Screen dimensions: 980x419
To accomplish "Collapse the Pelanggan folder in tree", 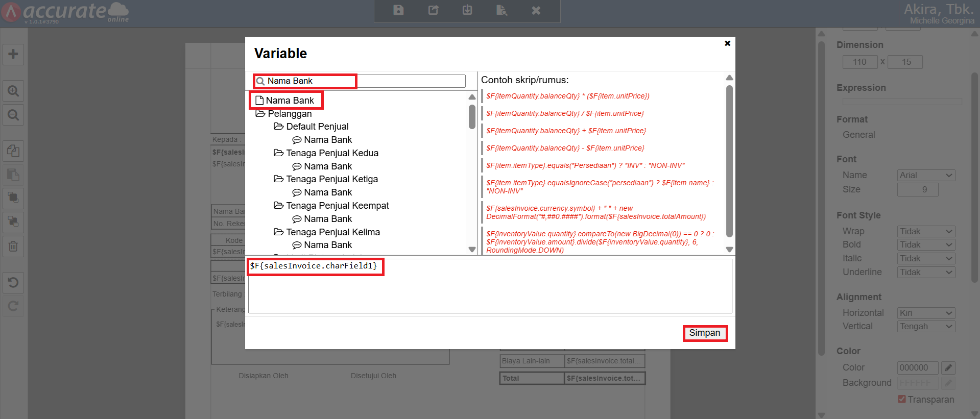I will coord(260,114).
